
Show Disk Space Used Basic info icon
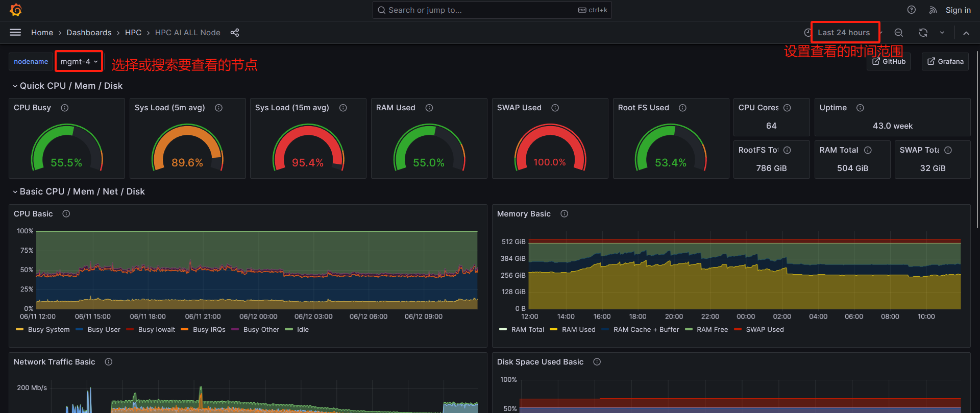597,362
